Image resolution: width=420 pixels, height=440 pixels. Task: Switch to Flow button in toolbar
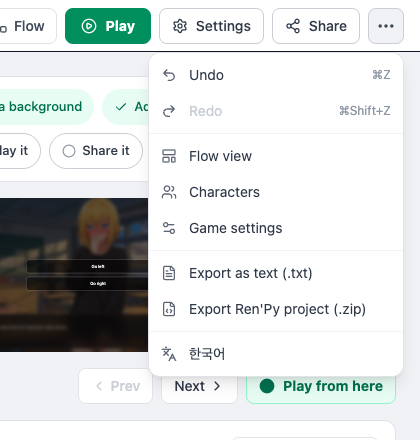[x=27, y=26]
